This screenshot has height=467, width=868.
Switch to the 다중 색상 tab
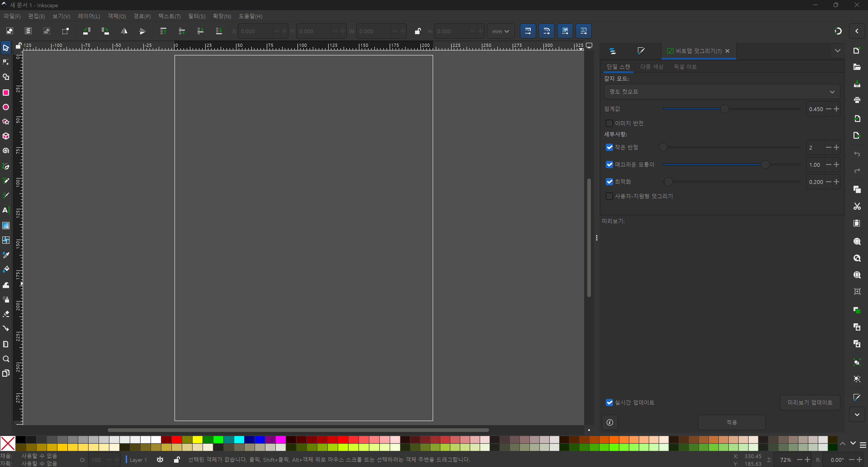coord(652,67)
